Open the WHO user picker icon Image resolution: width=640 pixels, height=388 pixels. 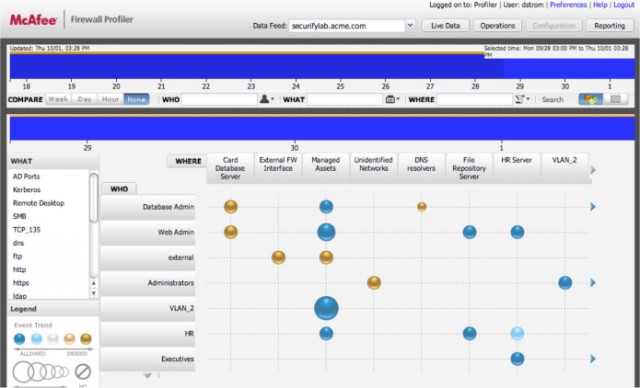tap(267, 99)
